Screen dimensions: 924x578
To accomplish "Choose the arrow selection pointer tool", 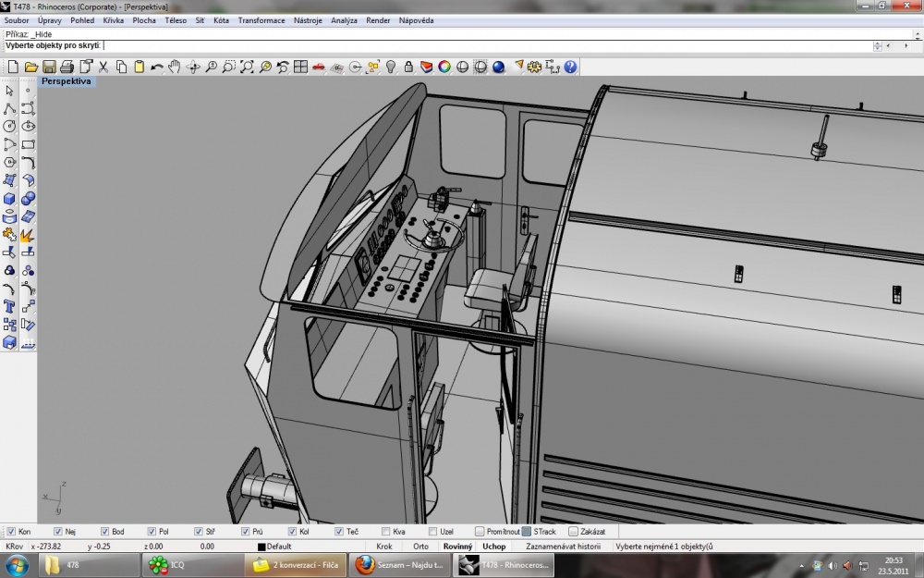I will pyautogui.click(x=9, y=91).
